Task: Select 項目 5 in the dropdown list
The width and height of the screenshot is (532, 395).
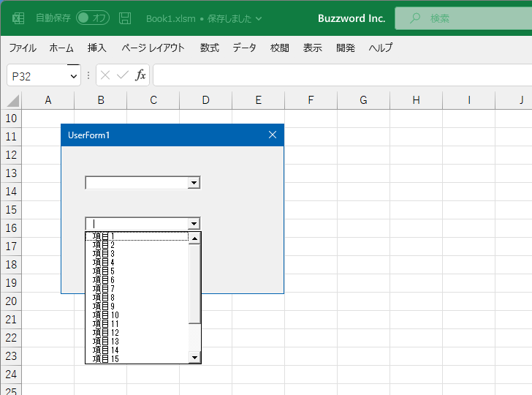Action: tap(137, 271)
